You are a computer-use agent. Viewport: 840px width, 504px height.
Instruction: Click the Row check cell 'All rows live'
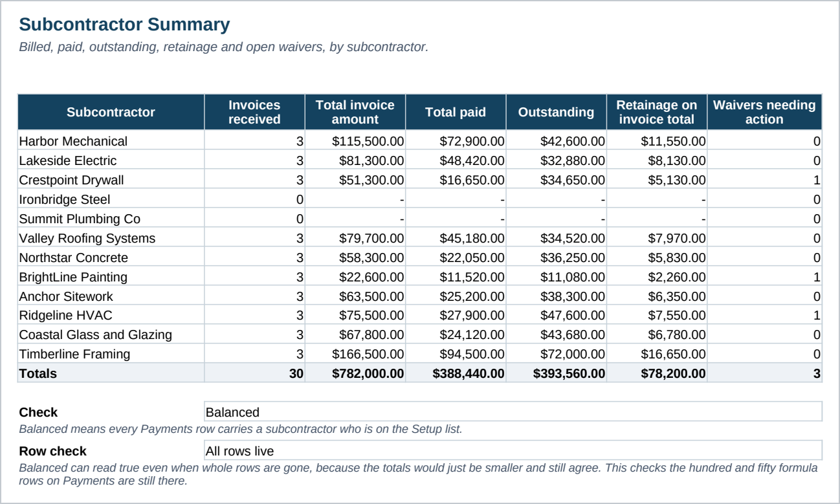click(x=513, y=451)
